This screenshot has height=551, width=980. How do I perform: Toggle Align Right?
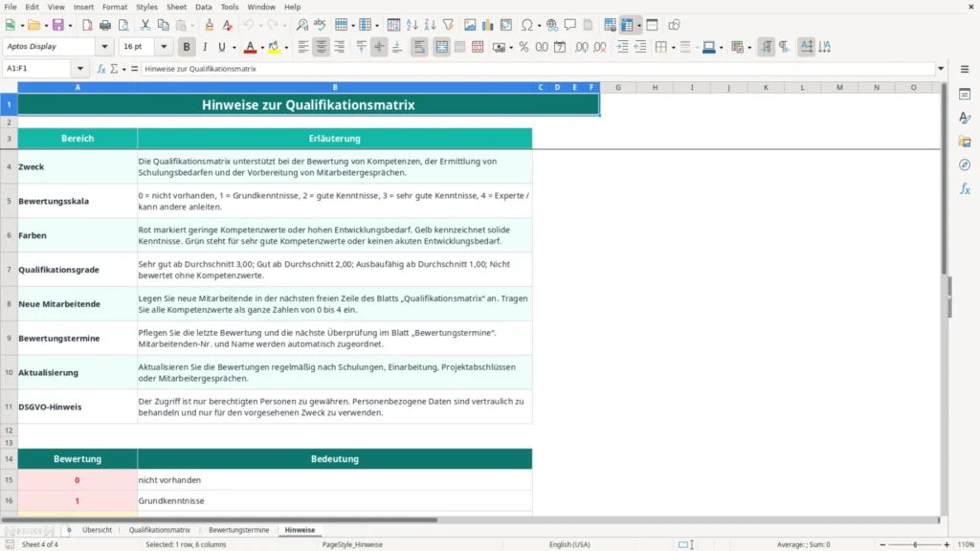click(x=340, y=47)
